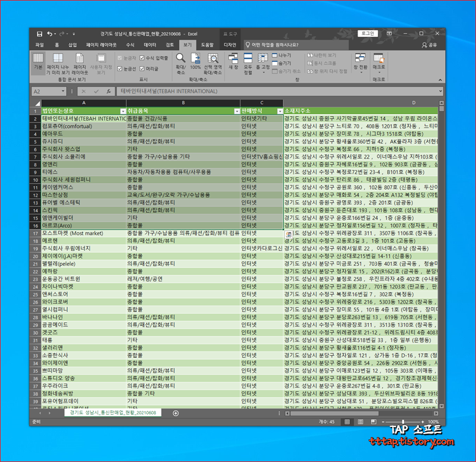
Task: Open the 확대/축소 magnifier zoom dialog
Action: (181, 64)
